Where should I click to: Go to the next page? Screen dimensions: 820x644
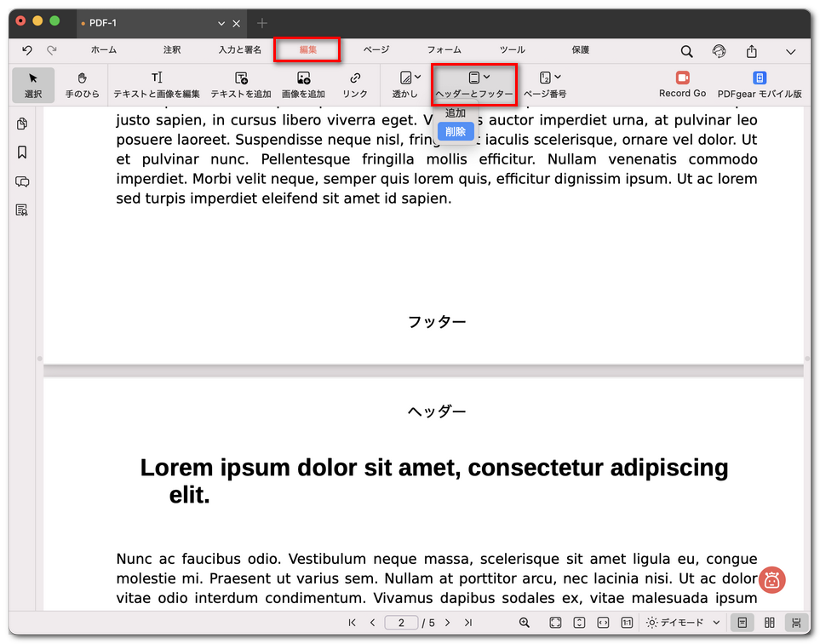(448, 623)
